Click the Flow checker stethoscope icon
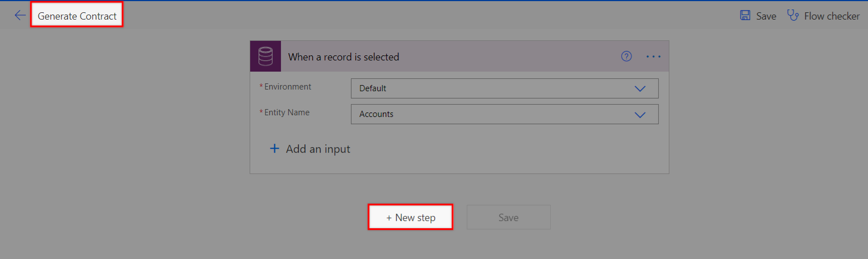This screenshot has height=259, width=868. [792, 16]
